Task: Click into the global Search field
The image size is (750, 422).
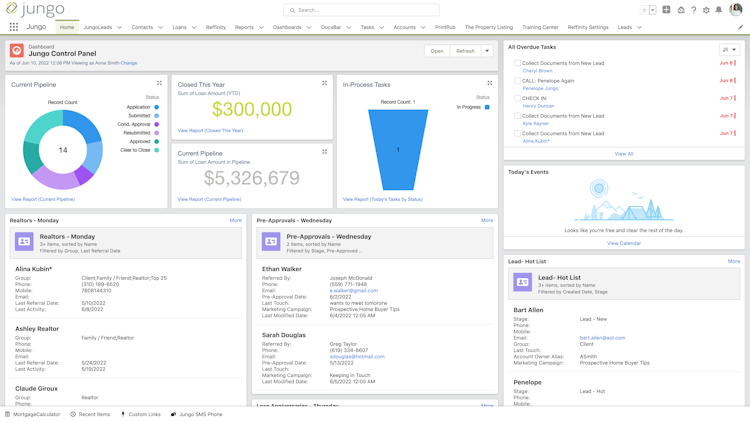Action: click(x=361, y=10)
